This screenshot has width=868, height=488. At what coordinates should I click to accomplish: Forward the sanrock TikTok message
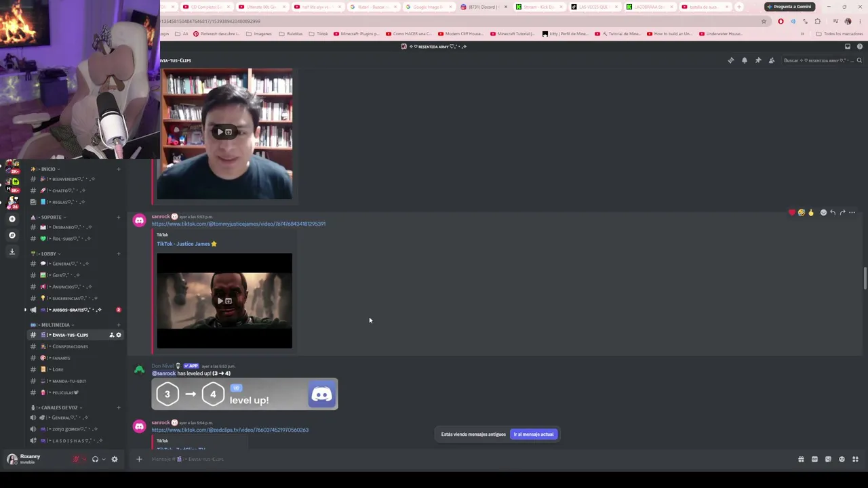[x=842, y=213]
